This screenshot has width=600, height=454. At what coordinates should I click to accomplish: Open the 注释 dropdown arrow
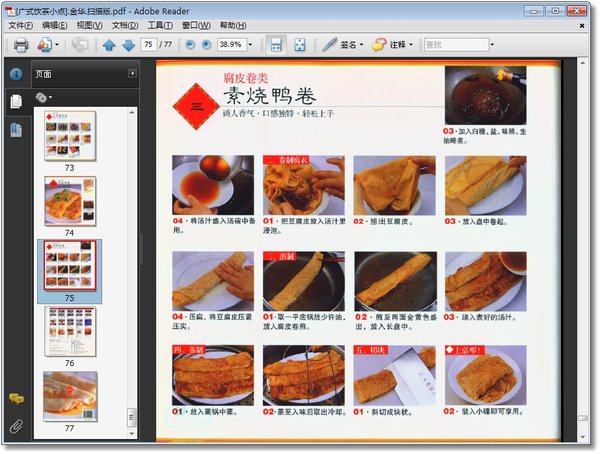411,45
